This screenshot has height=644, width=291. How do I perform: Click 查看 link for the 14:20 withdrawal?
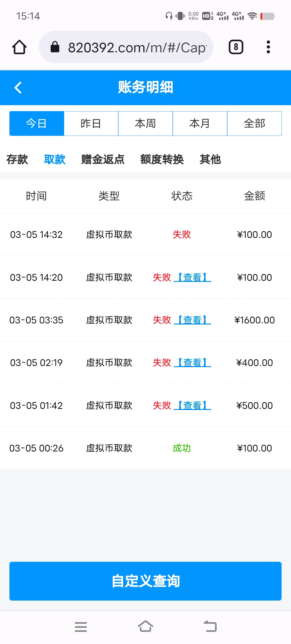pyautogui.click(x=192, y=277)
